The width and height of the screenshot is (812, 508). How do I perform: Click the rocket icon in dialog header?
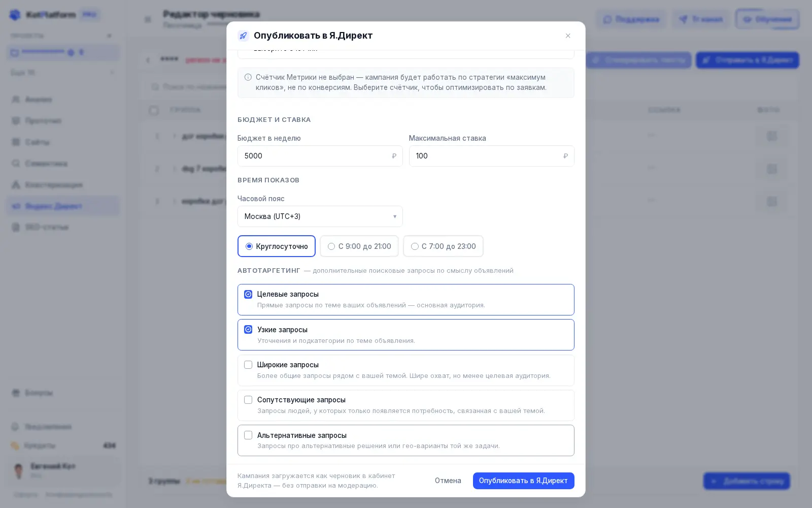pos(243,36)
